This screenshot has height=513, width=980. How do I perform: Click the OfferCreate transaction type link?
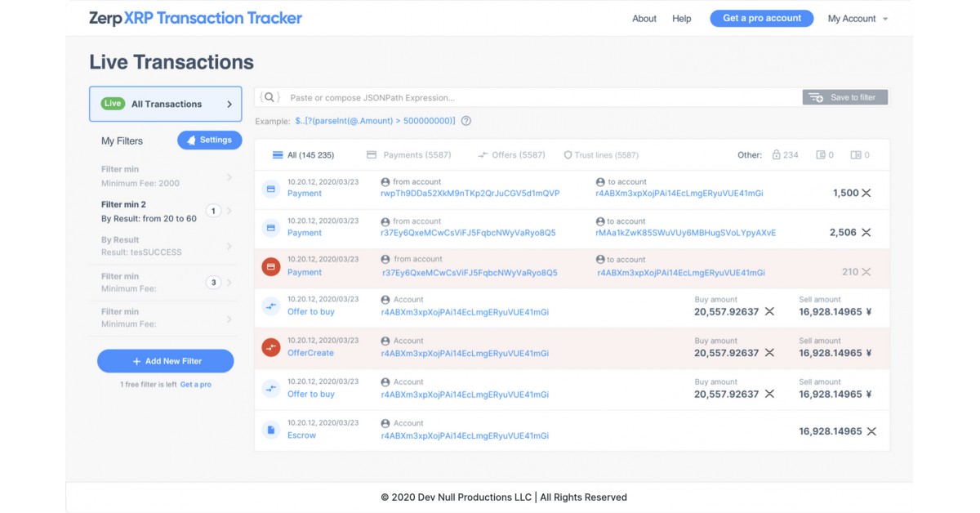[310, 353]
